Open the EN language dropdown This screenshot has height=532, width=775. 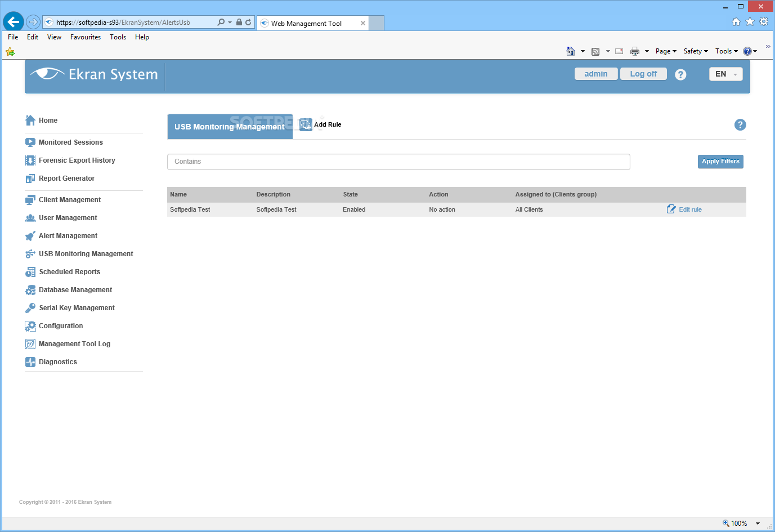point(726,74)
